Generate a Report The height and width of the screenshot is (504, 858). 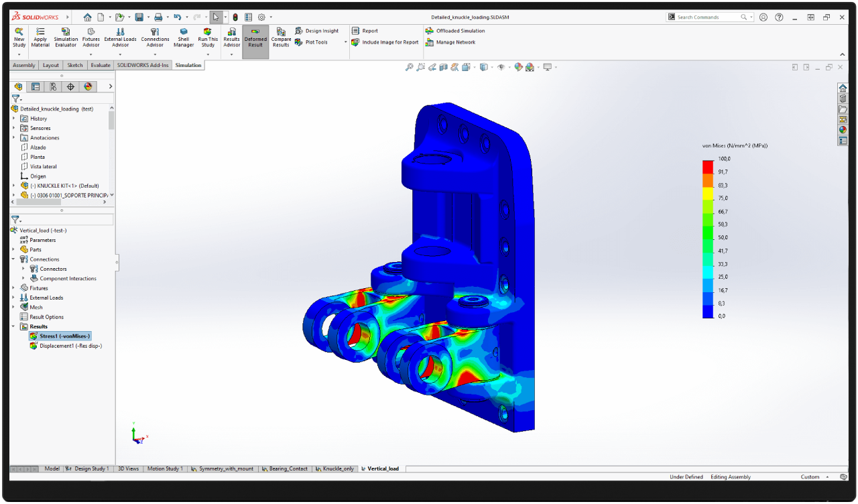365,31
